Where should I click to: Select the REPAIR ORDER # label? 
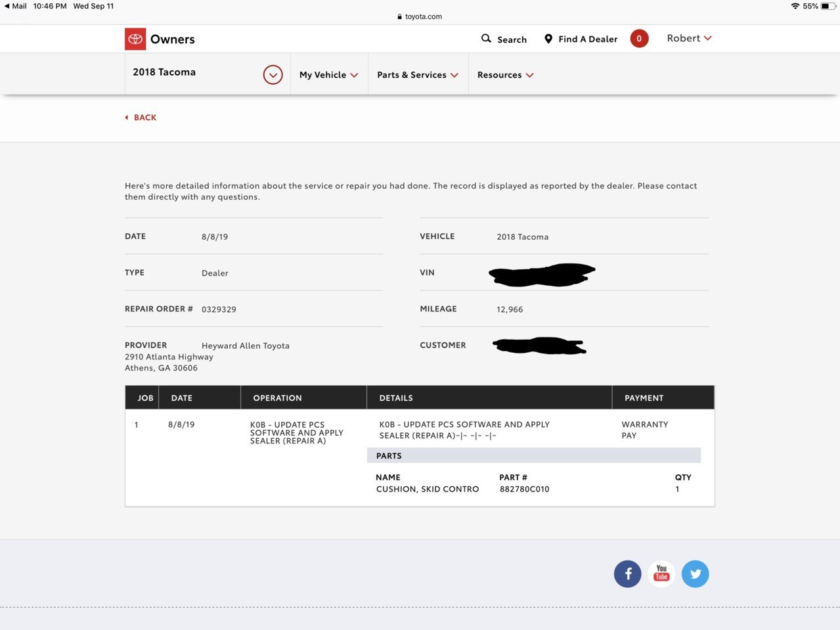pos(159,309)
